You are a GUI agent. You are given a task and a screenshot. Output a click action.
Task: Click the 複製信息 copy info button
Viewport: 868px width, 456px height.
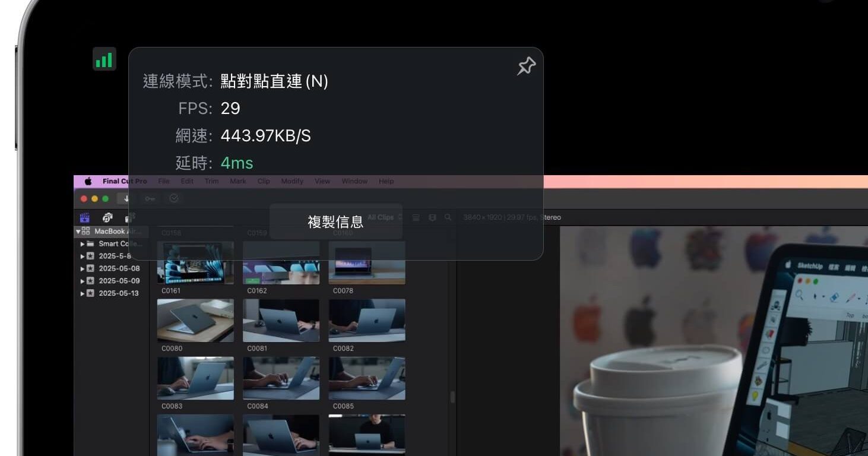(335, 221)
